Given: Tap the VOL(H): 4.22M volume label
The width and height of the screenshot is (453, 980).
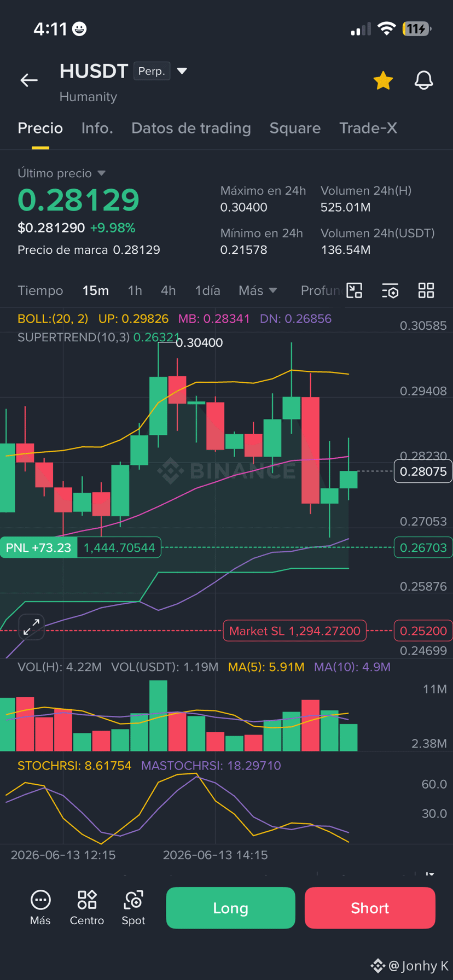Looking at the screenshot, I should click(x=60, y=667).
